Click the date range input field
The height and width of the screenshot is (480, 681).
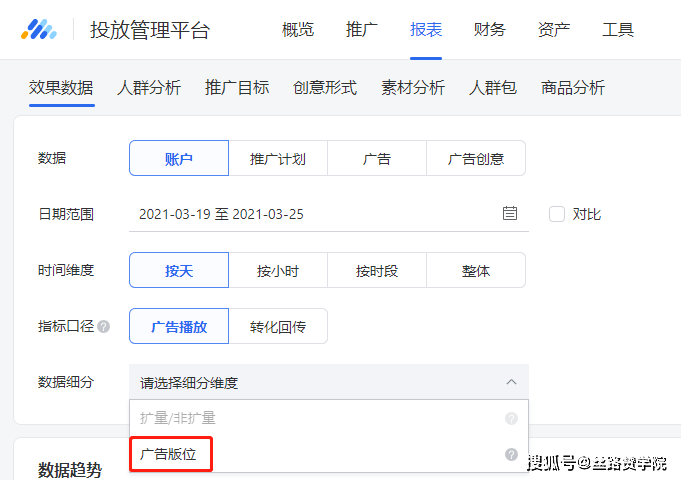click(x=310, y=214)
